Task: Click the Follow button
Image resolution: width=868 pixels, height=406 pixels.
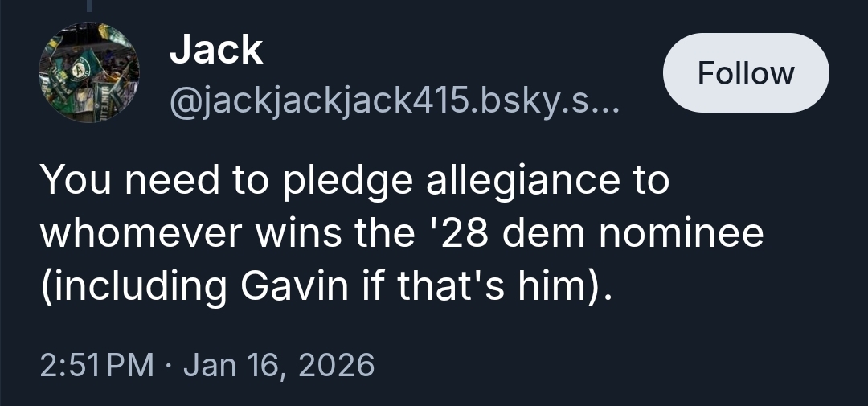Action: coord(745,73)
